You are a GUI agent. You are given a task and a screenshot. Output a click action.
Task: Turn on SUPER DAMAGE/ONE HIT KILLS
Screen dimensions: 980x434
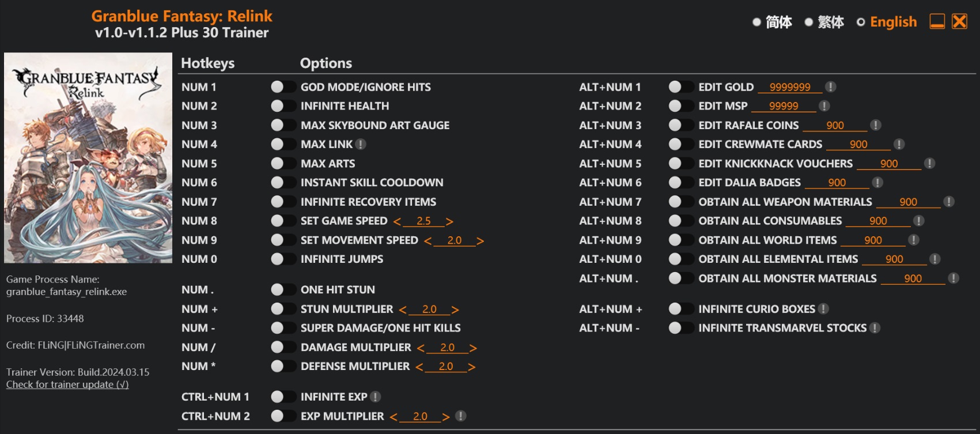point(283,328)
